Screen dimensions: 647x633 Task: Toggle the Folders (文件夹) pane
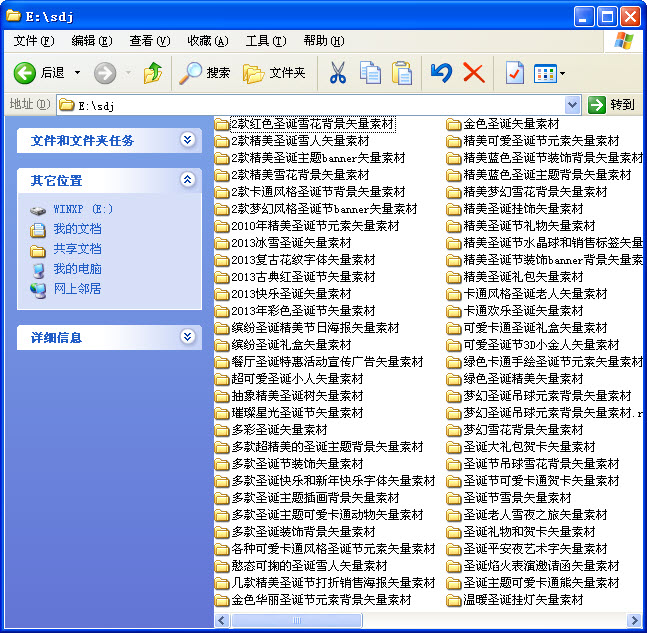[274, 73]
